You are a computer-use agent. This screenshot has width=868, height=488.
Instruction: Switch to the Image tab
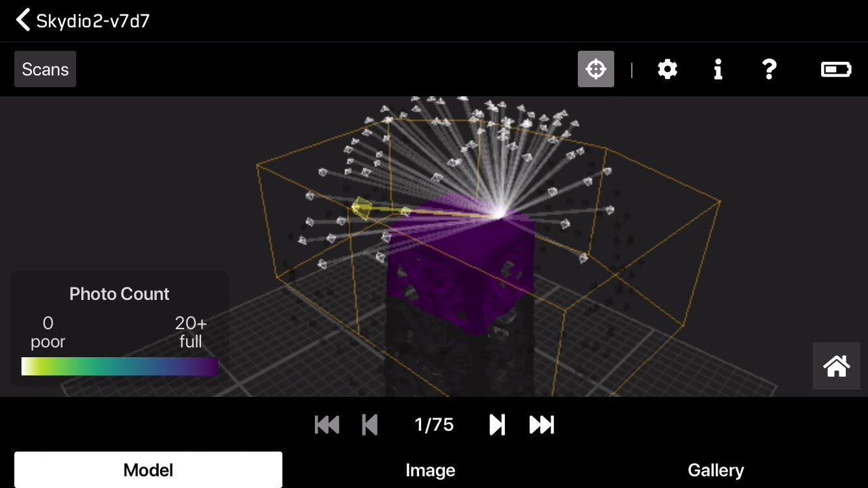point(430,470)
